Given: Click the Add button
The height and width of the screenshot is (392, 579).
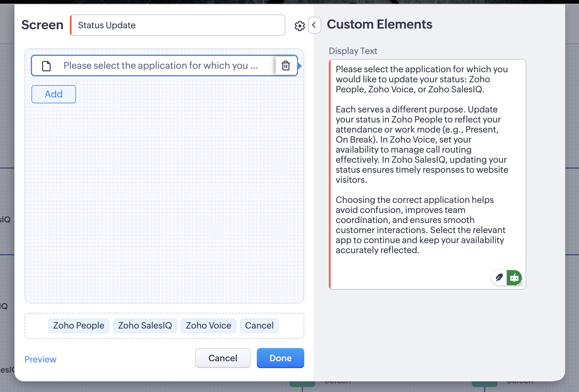Looking at the screenshot, I should tap(54, 94).
